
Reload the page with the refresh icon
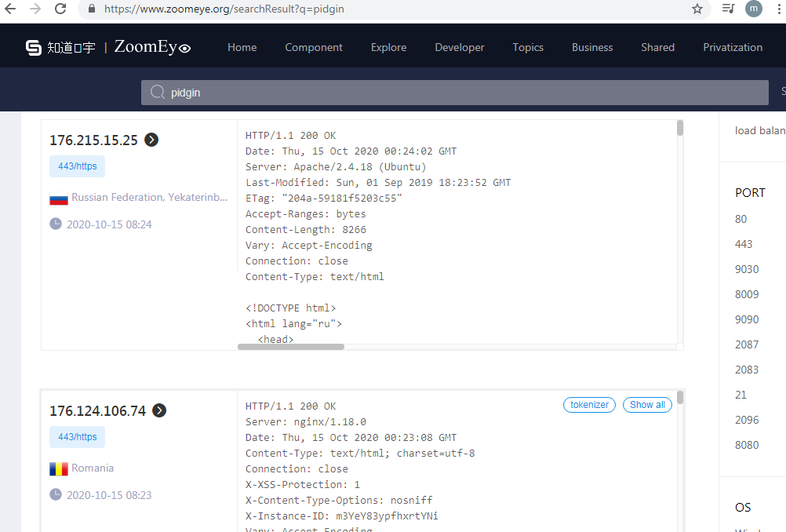60,9
